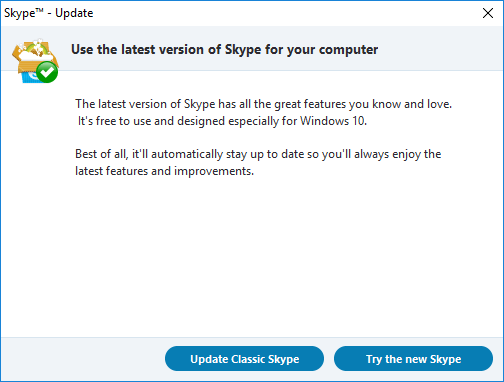Close the Skype Update dialog
The image size is (504, 382).
pos(488,13)
